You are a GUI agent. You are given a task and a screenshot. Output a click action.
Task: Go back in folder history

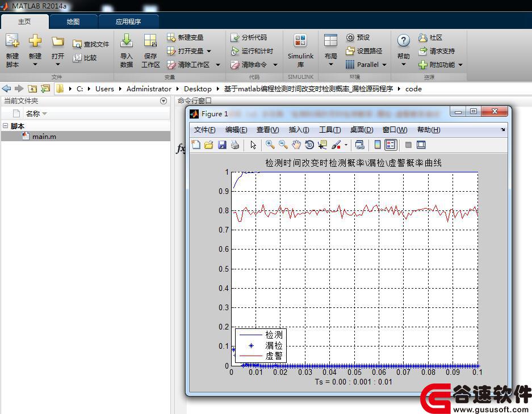click(x=6, y=89)
